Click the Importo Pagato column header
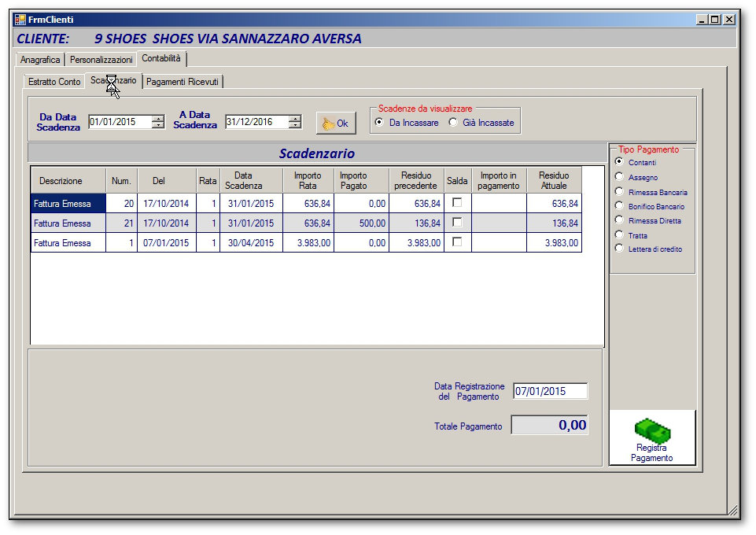 (x=362, y=181)
